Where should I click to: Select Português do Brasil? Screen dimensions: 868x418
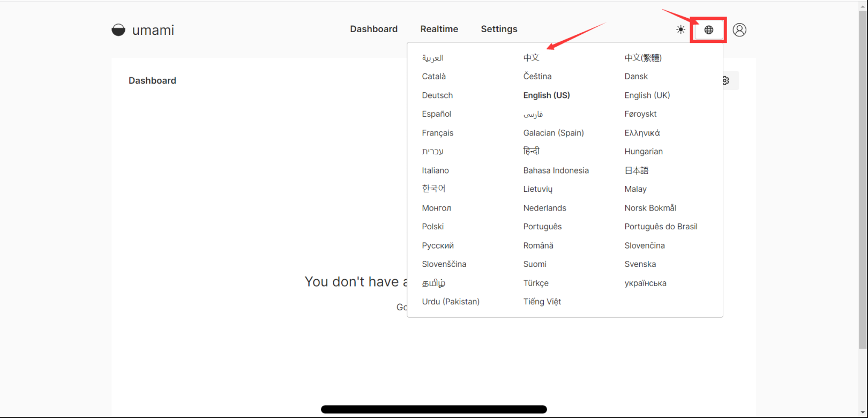(x=661, y=227)
